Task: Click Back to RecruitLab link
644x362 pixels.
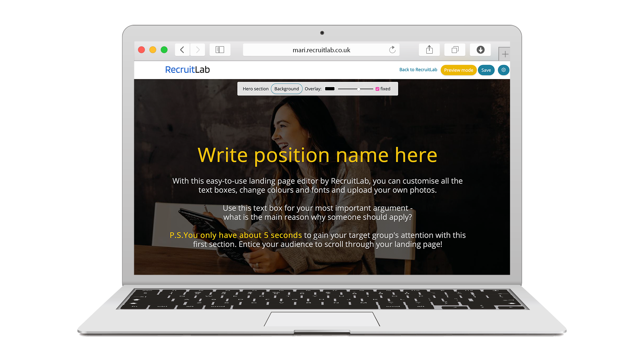Action: [418, 70]
